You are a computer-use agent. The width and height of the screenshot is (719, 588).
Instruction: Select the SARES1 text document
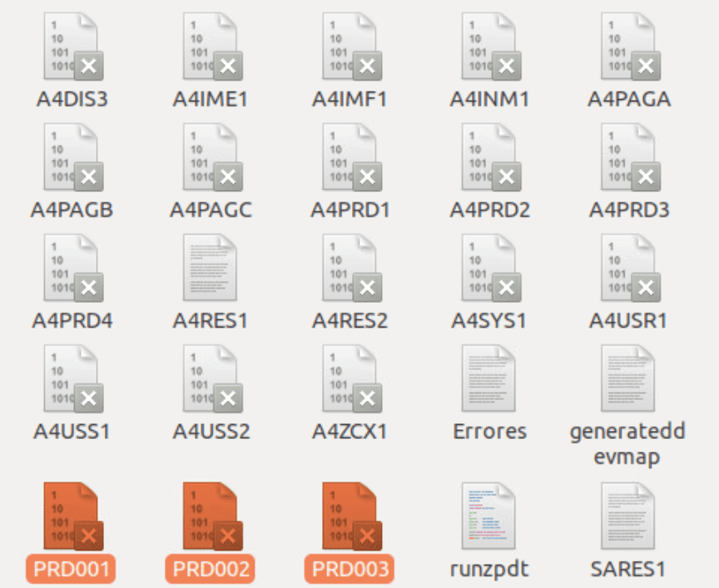629,516
